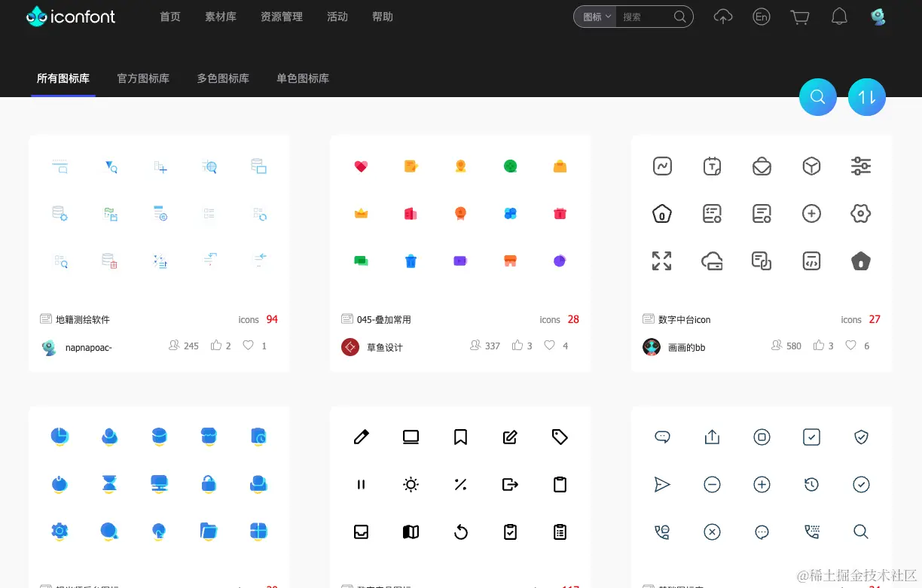The image size is (922, 588).
Task: Like the 045-叠加常用 library with thumbs-up
Action: coord(517,346)
